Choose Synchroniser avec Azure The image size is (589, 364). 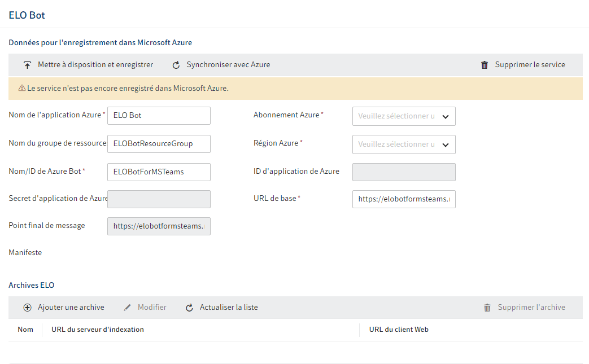[x=228, y=64]
